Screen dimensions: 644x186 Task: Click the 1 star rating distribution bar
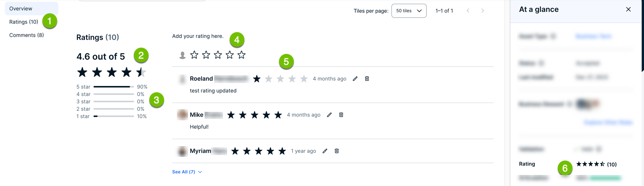(114, 116)
